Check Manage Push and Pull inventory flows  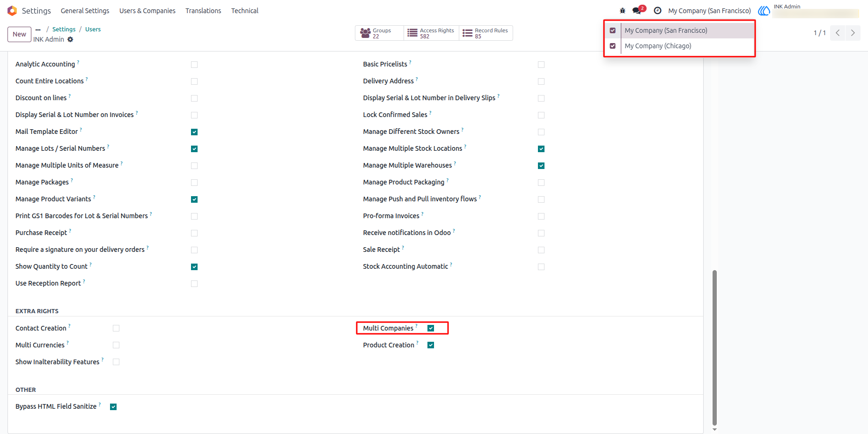541,199
